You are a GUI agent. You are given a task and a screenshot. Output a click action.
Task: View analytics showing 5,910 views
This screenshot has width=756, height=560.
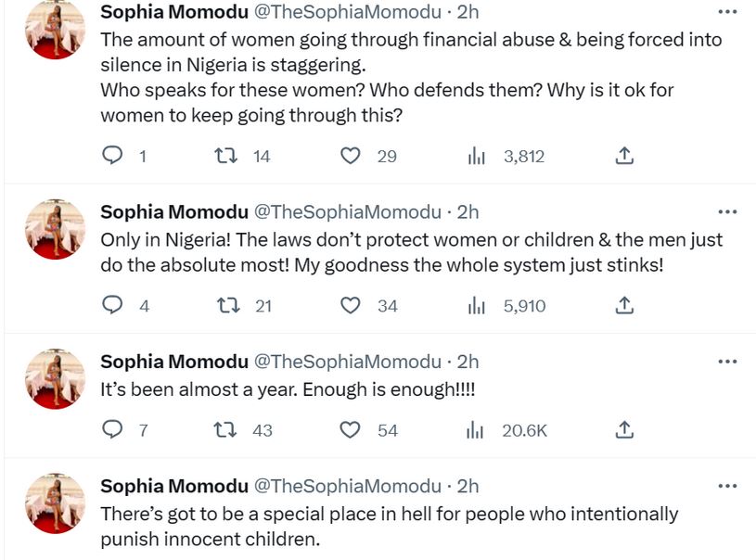click(477, 305)
